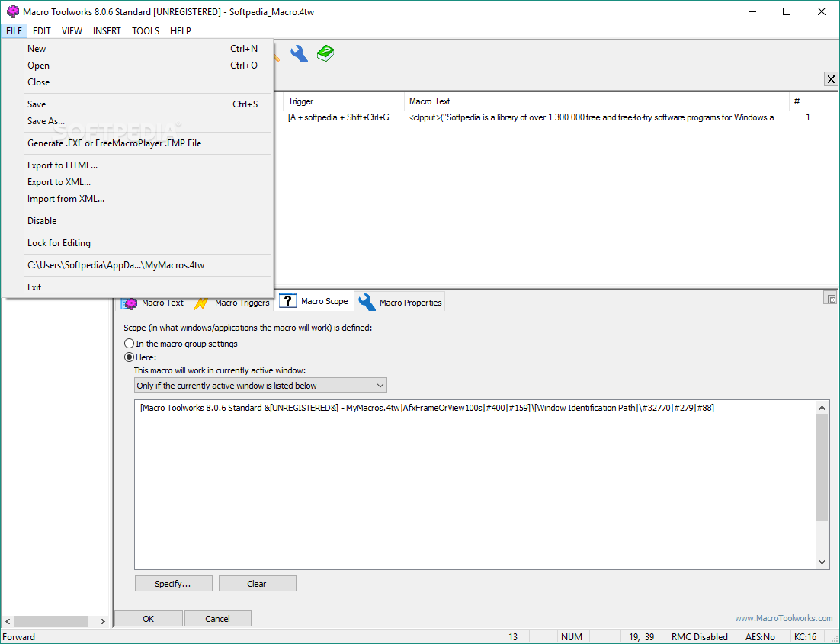Screen dimensions: 840x644
Task: Click the Clear button
Action: click(x=257, y=584)
